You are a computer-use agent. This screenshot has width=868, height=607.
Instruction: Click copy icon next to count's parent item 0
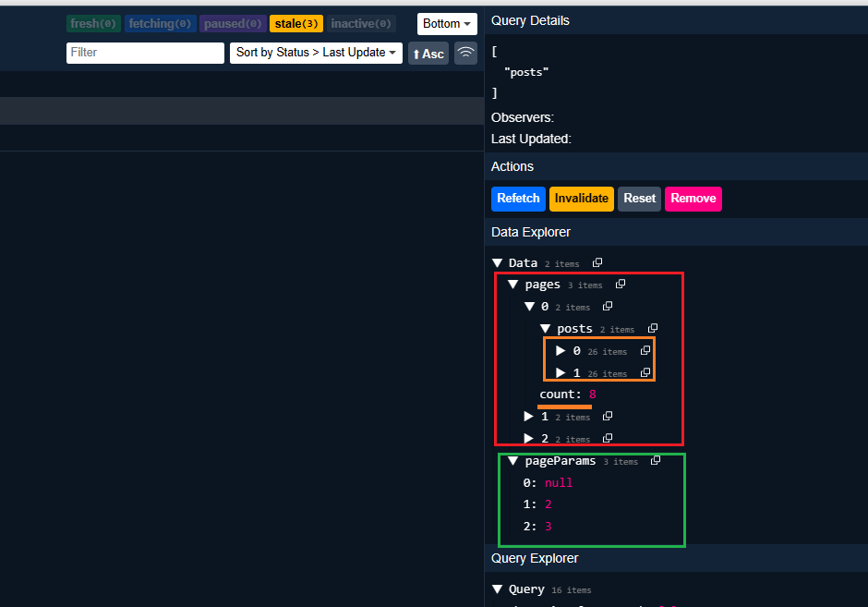(x=609, y=307)
